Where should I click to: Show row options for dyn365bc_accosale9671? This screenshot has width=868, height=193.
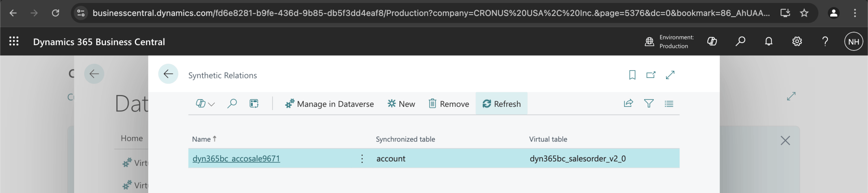tap(362, 158)
